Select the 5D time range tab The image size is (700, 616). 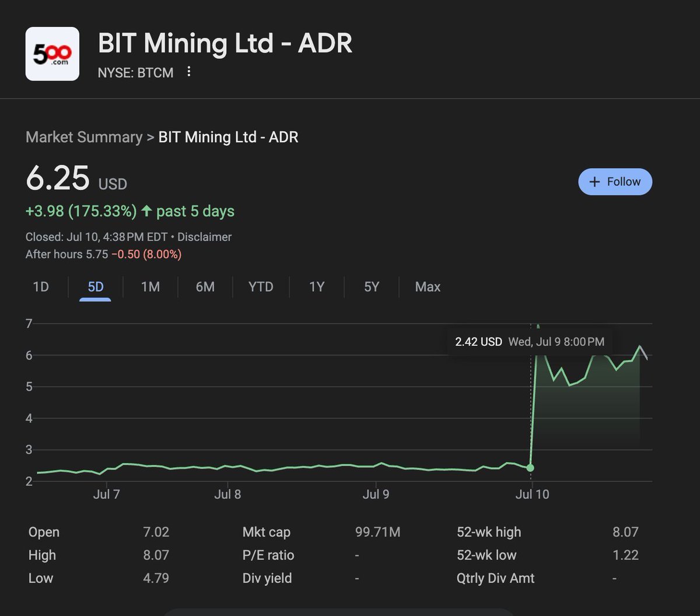click(95, 287)
